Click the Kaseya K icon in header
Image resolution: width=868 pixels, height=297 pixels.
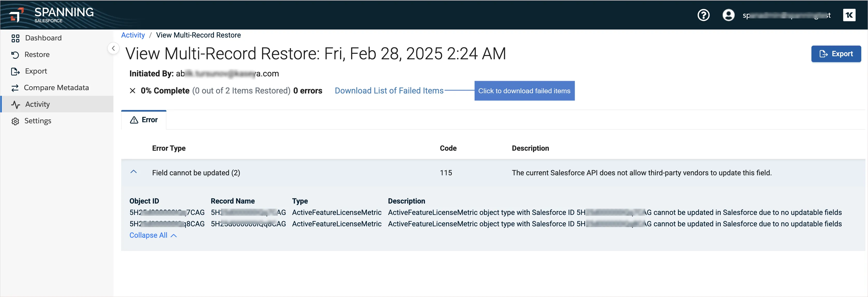point(849,15)
